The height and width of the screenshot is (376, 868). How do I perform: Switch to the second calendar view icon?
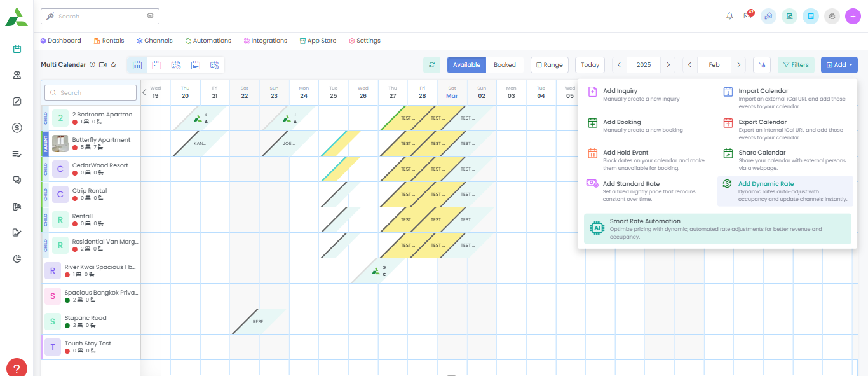tap(156, 65)
